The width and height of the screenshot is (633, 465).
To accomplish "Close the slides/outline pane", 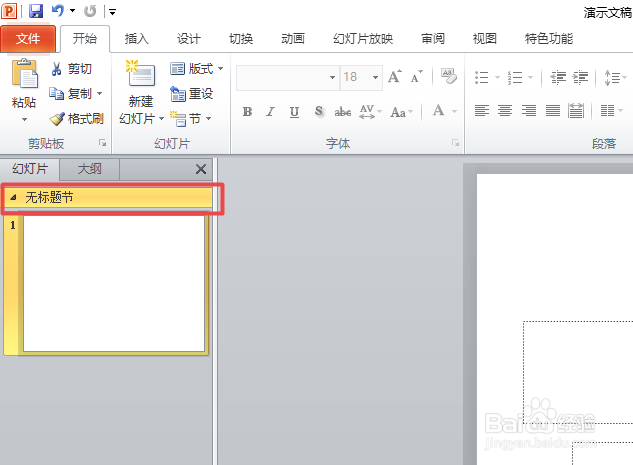I will tap(201, 169).
